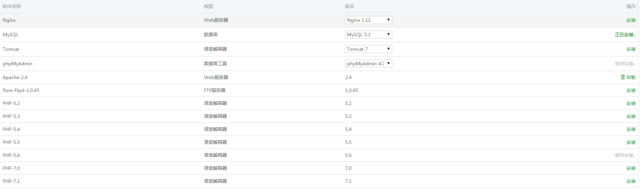Image resolution: width=644 pixels, height=192 pixels.
Task: Click the 等待安装 status for PHP-5.6
Action: (x=625, y=155)
